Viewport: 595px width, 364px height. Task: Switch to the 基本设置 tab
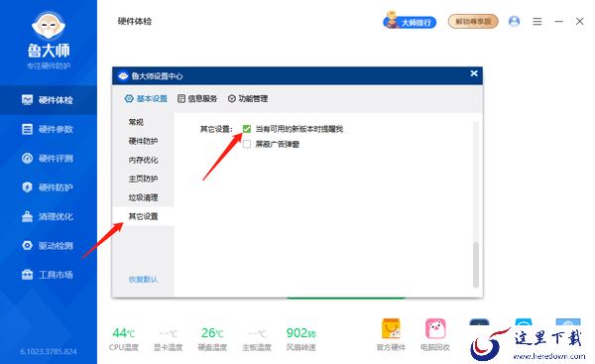[146, 98]
